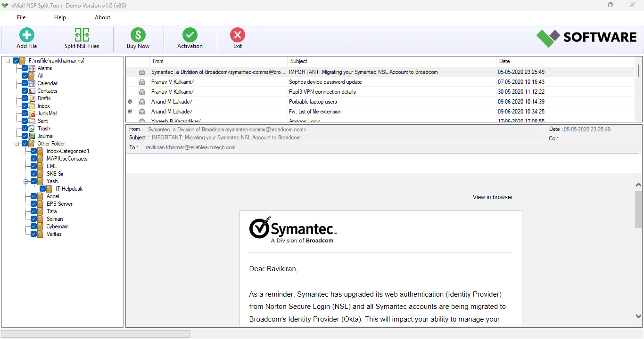
Task: Select the EML folder
Action: (x=52, y=166)
